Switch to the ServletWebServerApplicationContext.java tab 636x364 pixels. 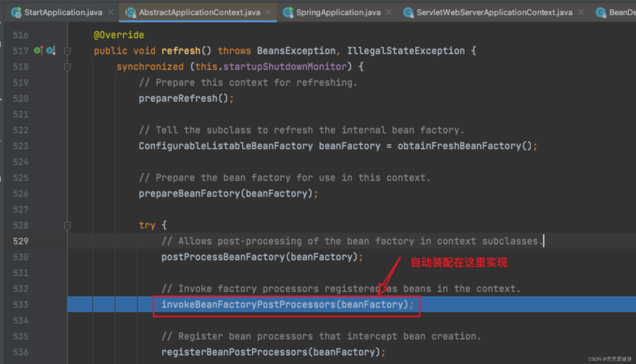click(x=494, y=12)
